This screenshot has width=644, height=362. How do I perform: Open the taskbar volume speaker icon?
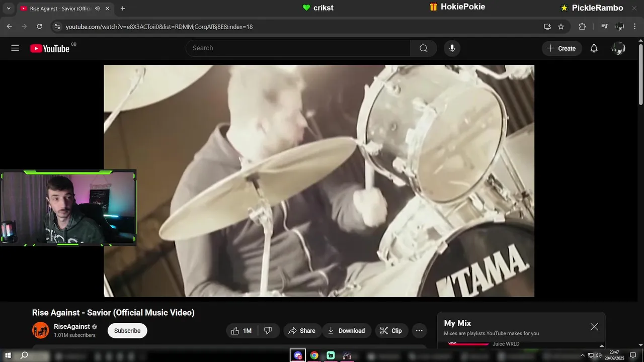click(x=598, y=355)
